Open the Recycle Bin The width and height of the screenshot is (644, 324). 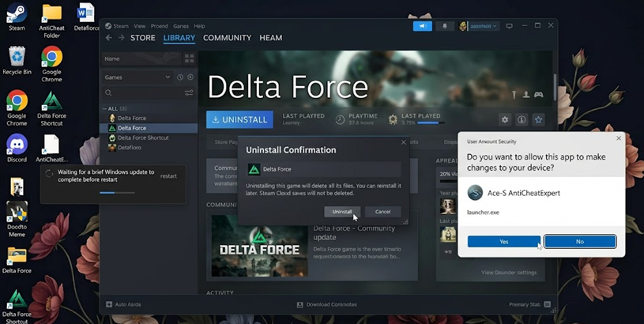17,60
